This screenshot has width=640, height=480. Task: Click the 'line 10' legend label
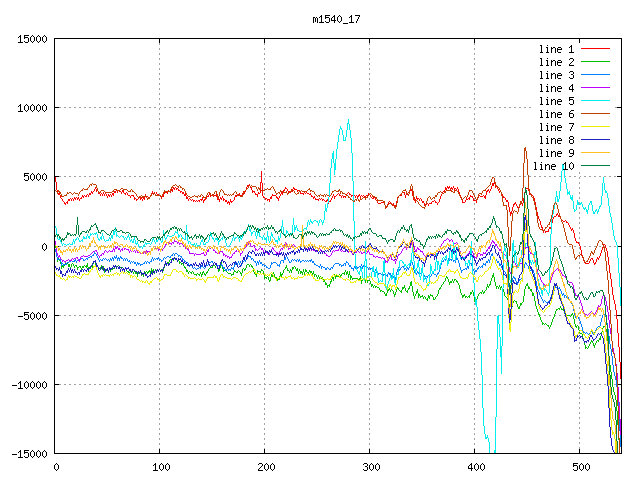(553, 166)
